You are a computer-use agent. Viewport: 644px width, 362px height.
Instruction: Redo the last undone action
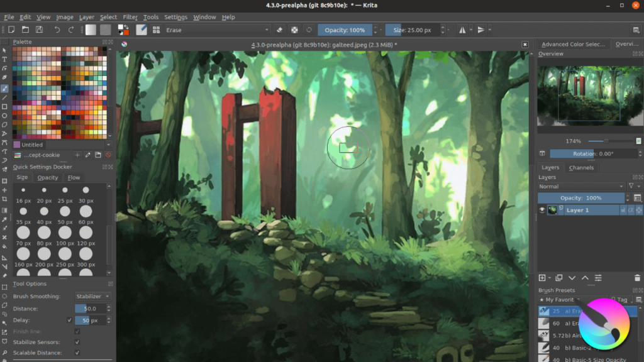(x=70, y=30)
